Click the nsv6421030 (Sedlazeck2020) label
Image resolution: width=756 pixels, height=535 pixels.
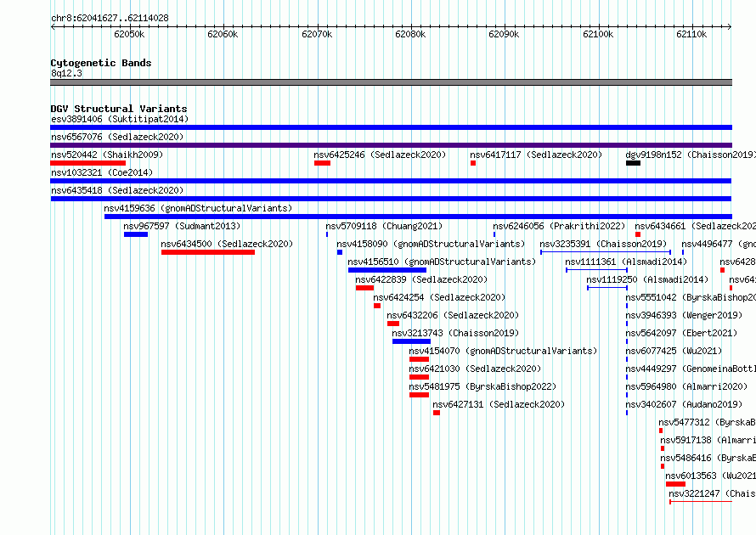pyautogui.click(x=475, y=369)
